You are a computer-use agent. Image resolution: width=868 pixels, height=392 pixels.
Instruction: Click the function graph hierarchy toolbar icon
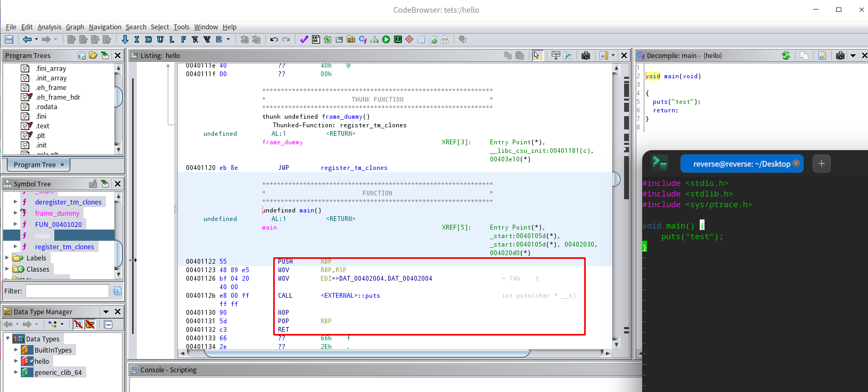tap(374, 39)
